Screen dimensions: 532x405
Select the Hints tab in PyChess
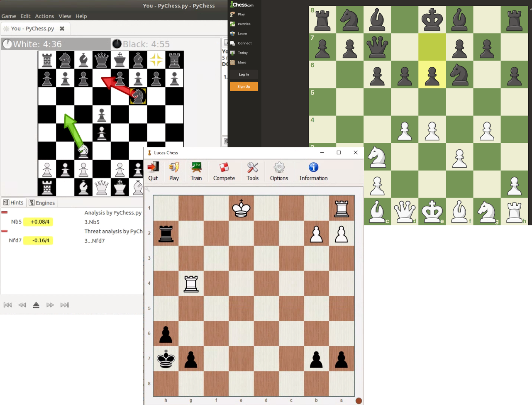[x=14, y=202]
